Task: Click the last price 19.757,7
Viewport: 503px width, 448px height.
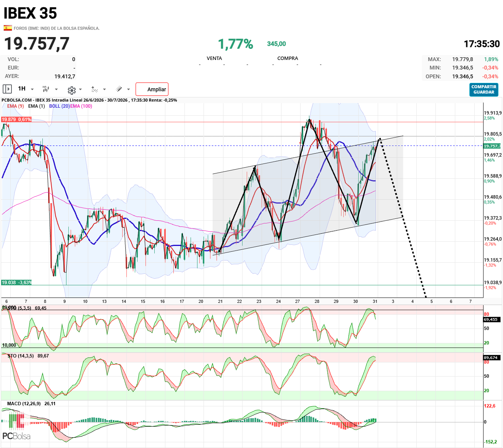Action: (x=37, y=44)
